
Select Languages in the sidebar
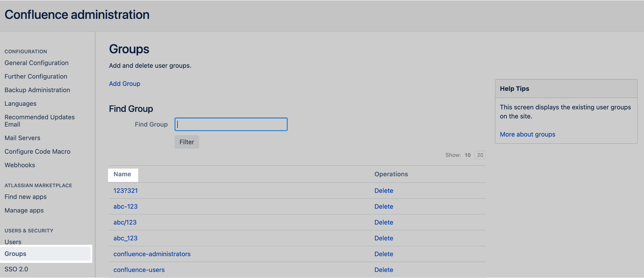[21, 104]
